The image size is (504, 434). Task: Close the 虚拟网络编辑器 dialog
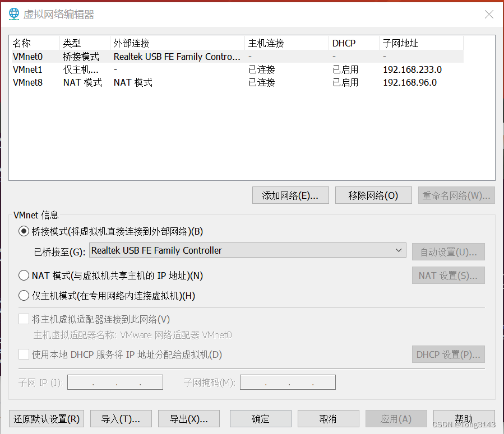pyautogui.click(x=489, y=15)
